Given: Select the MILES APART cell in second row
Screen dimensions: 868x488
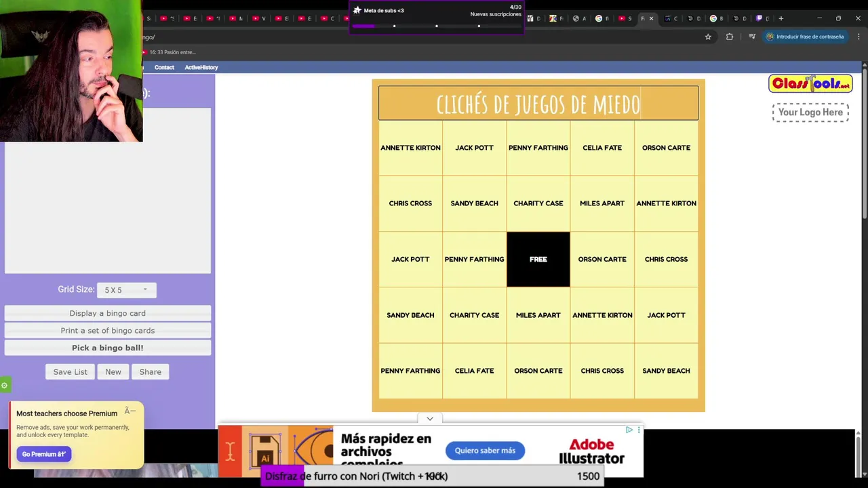Looking at the screenshot, I should click(x=602, y=203).
